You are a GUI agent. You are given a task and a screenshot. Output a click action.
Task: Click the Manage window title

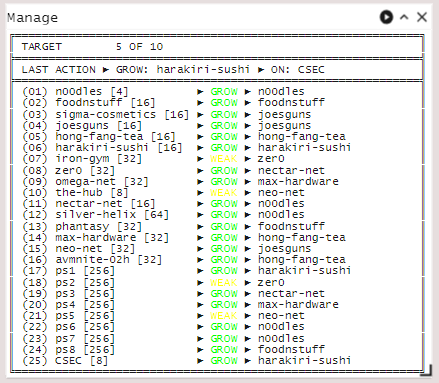click(x=32, y=18)
